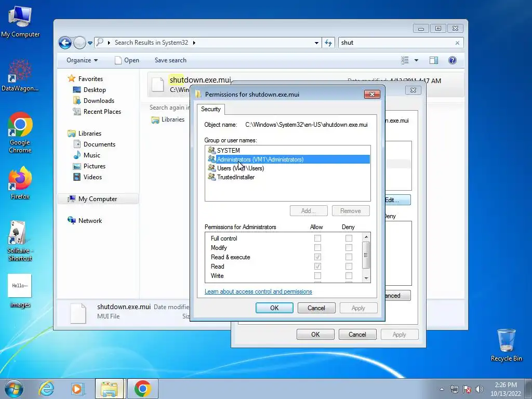Check Deny for Modify
The width and height of the screenshot is (532, 399).
click(349, 248)
